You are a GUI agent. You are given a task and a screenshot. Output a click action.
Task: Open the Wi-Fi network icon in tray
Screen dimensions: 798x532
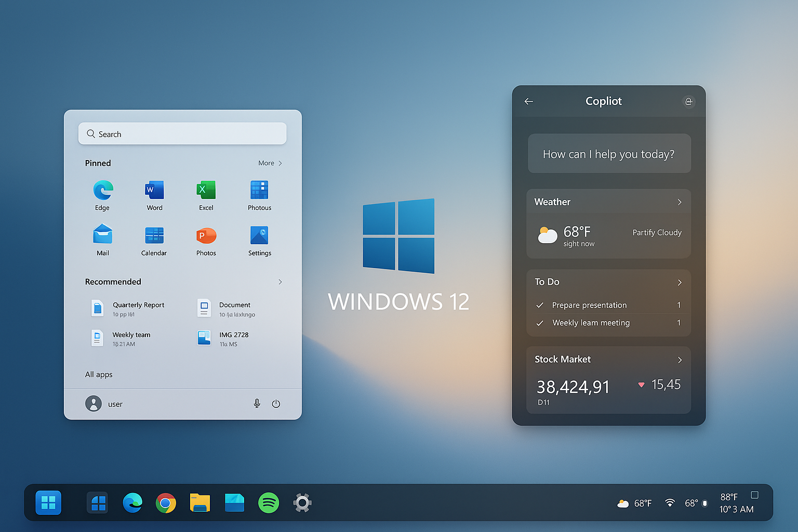670,503
